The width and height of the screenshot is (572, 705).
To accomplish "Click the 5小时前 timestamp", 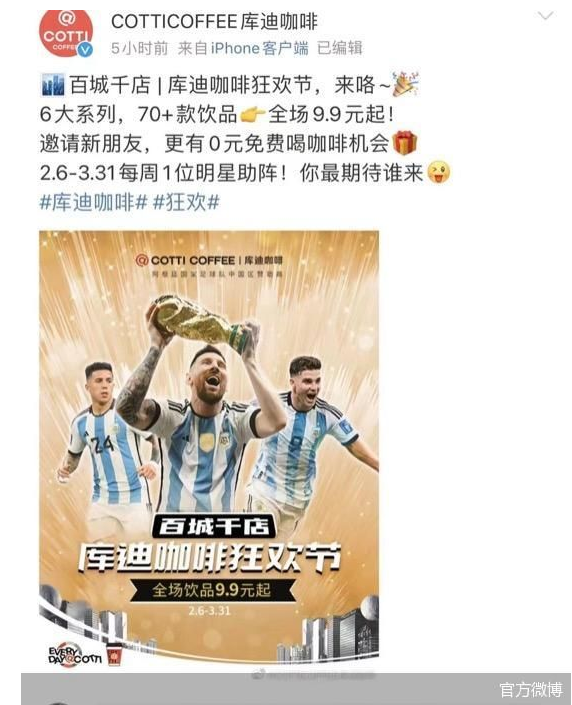I will (x=139, y=48).
